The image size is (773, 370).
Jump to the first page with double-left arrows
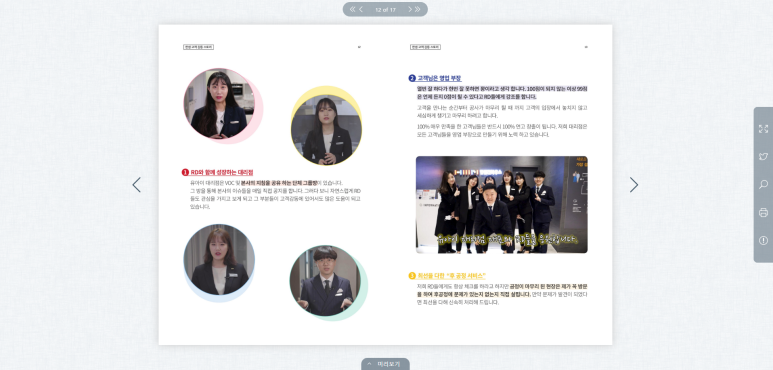click(352, 9)
